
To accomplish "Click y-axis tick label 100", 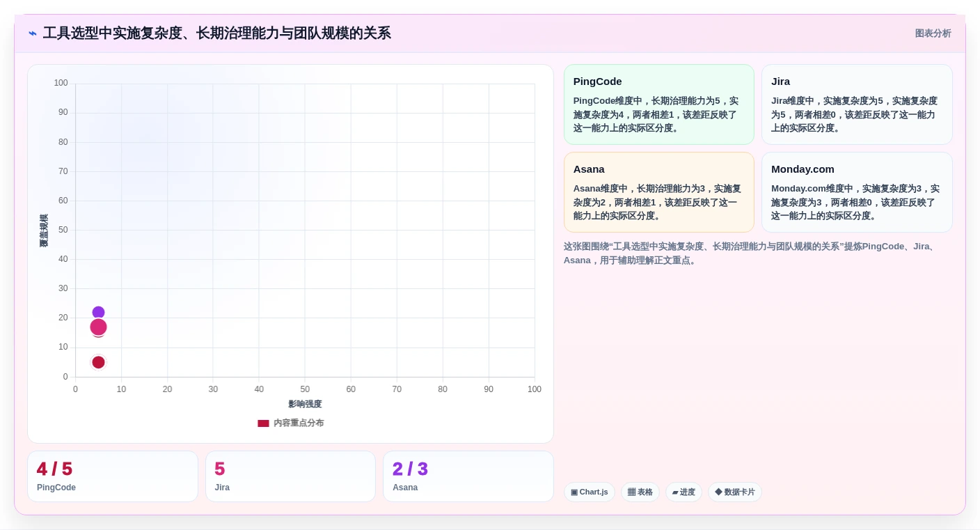I will coord(61,83).
